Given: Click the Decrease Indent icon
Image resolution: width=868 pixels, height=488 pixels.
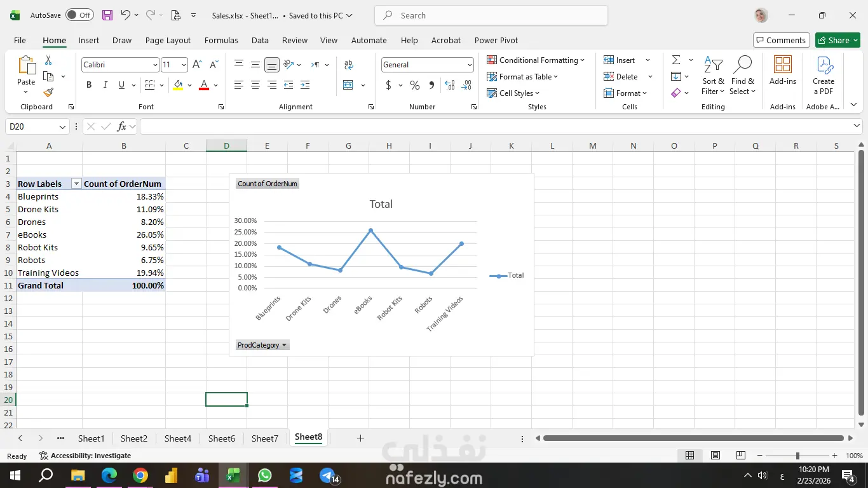Looking at the screenshot, I should 288,85.
